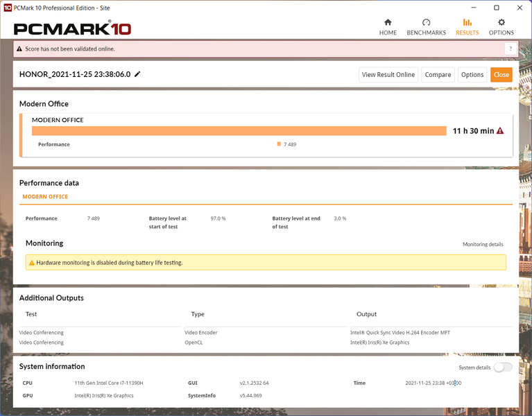Click the pencil icon to rename result

click(x=137, y=74)
